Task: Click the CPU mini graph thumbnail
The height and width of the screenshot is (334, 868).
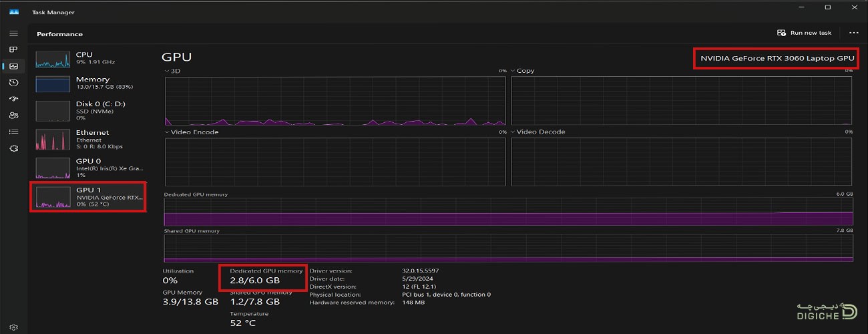Action: click(53, 59)
